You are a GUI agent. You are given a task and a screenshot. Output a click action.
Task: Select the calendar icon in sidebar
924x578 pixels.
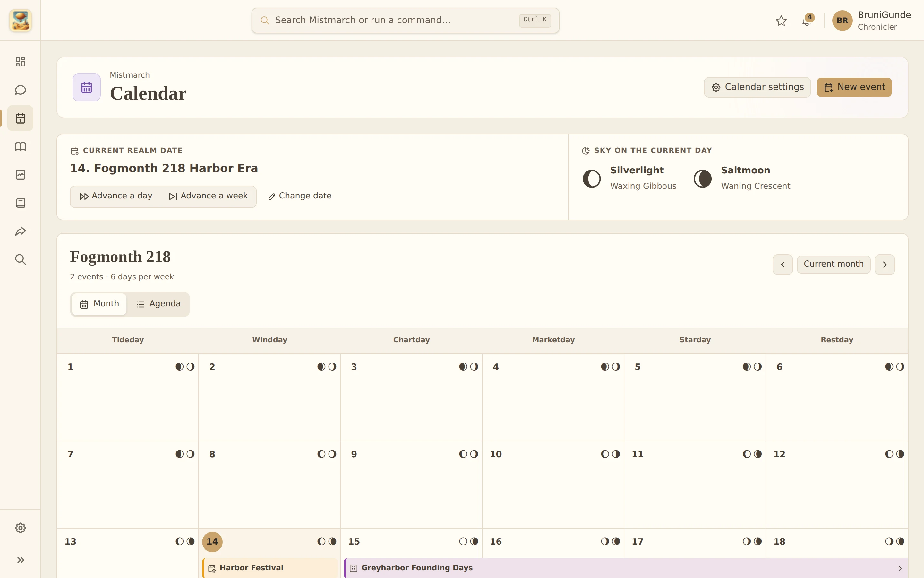click(20, 118)
